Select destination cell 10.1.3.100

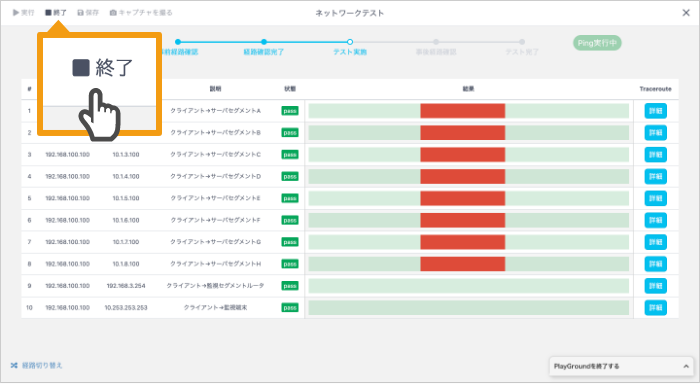(x=126, y=154)
